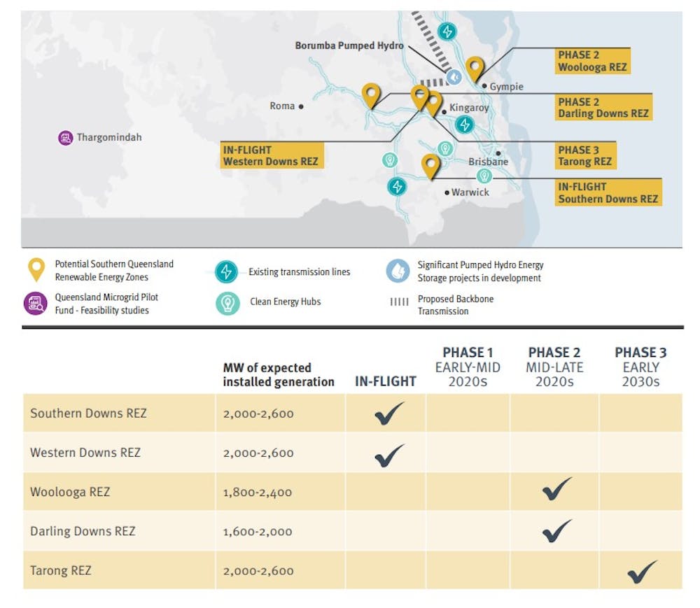700x608 pixels.
Task: Click legend text 'Significant Pumped Hydro Energy Storage projects'
Action: pos(480,271)
